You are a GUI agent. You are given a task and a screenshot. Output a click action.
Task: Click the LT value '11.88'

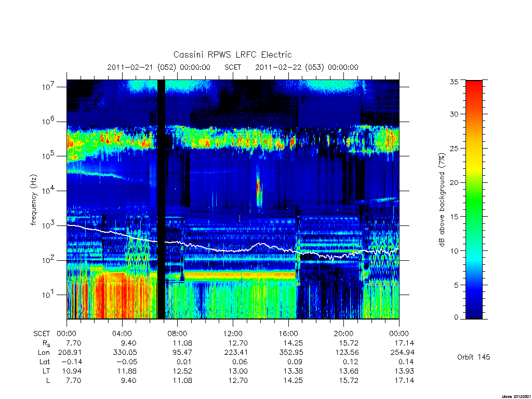[127, 371]
